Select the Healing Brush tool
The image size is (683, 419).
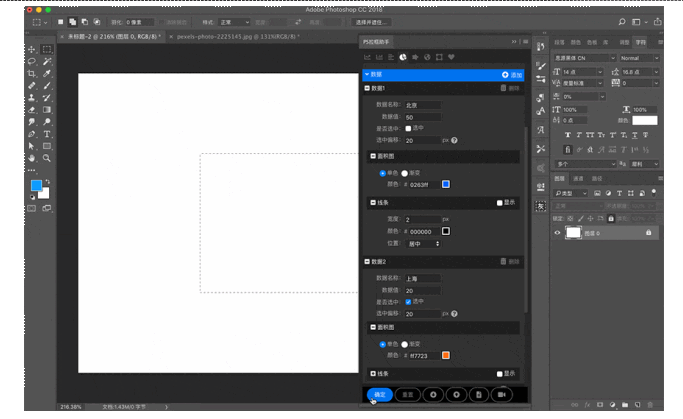pos(32,86)
